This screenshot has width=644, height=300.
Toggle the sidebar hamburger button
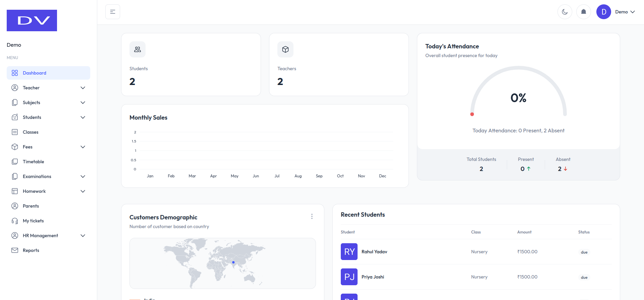click(113, 12)
